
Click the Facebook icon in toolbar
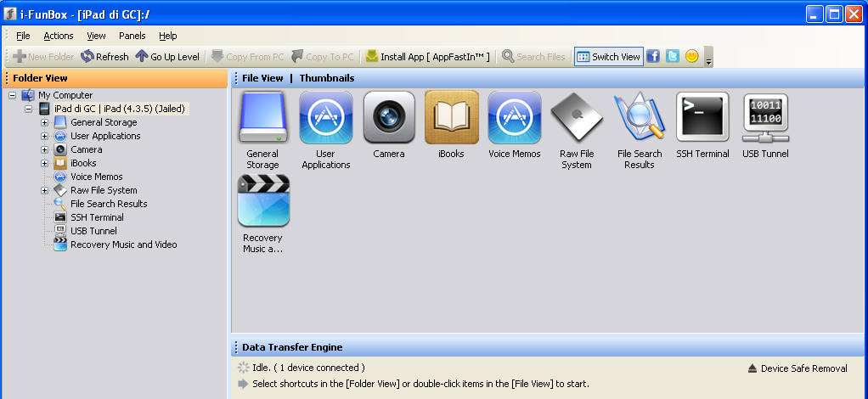653,56
